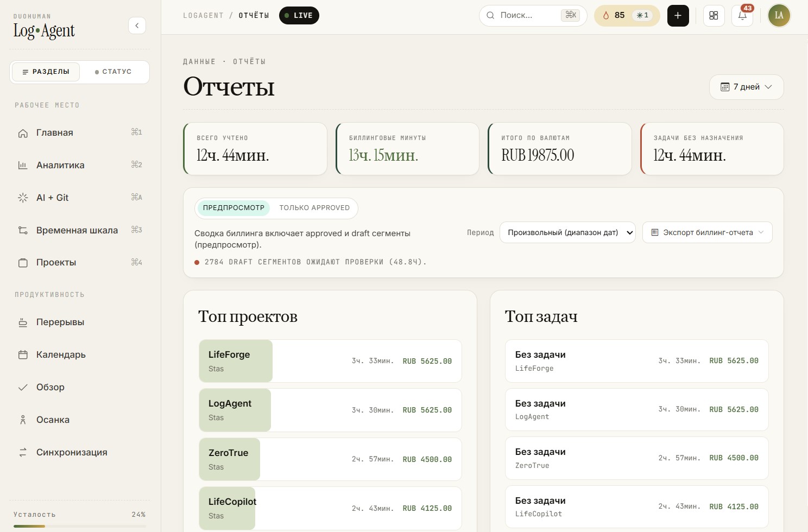Open the AI + Git sparkle icon
Screen dimensions: 808x532
pyautogui.click(x=23, y=198)
